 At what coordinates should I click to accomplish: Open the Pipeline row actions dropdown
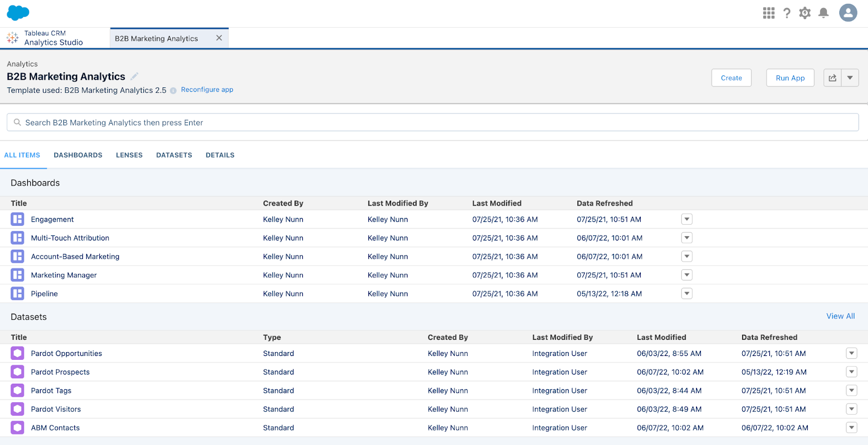coord(687,294)
